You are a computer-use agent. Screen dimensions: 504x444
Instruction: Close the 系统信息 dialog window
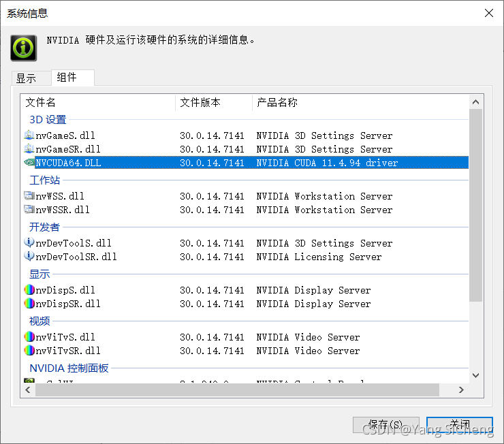pos(489,13)
